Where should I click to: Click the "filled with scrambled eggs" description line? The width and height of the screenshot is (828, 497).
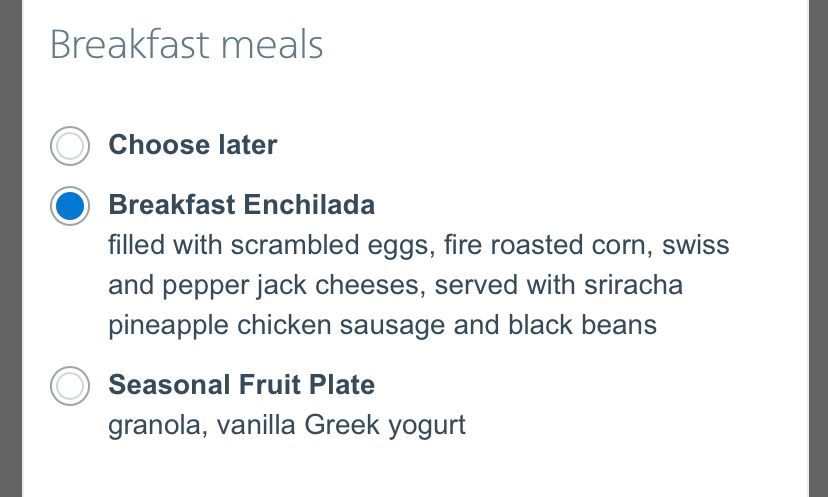point(418,245)
